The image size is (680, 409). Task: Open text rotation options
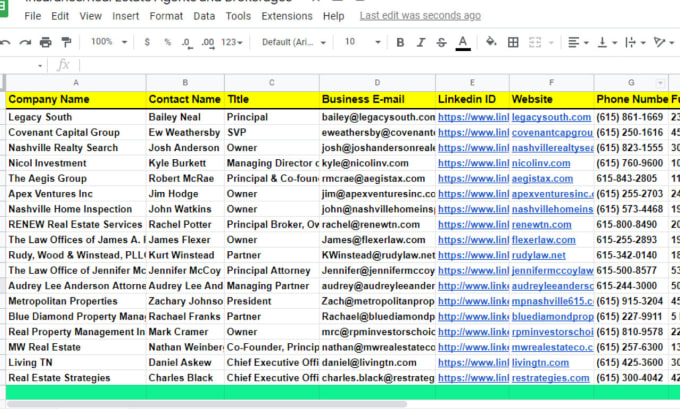(664, 42)
